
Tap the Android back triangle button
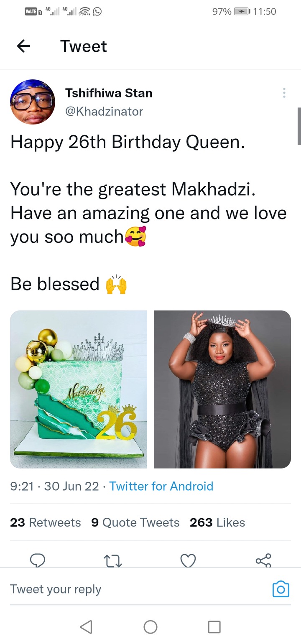[x=86, y=626]
